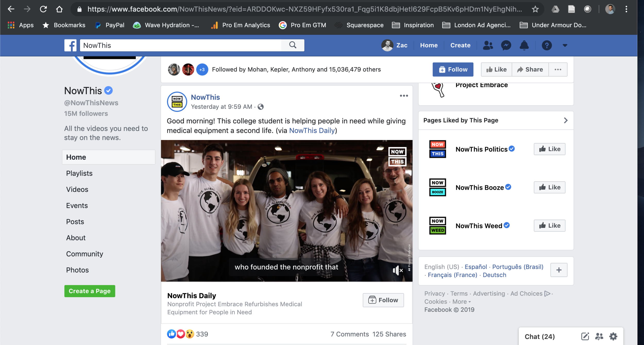Click the Quick Help question mark icon
644x345 pixels.
pyautogui.click(x=547, y=45)
